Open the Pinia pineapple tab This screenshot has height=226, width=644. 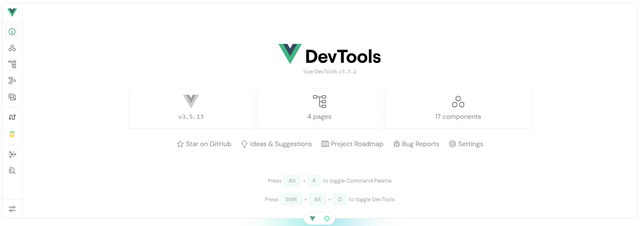[12, 134]
